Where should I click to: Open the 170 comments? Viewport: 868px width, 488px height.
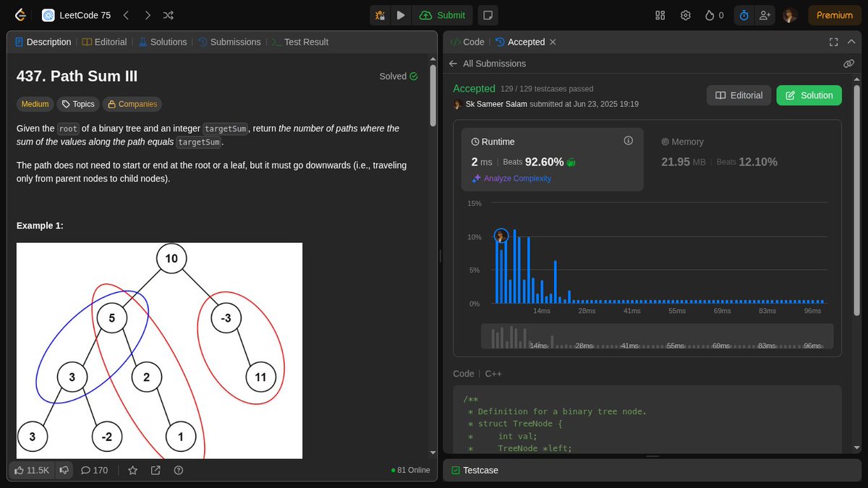pos(94,470)
